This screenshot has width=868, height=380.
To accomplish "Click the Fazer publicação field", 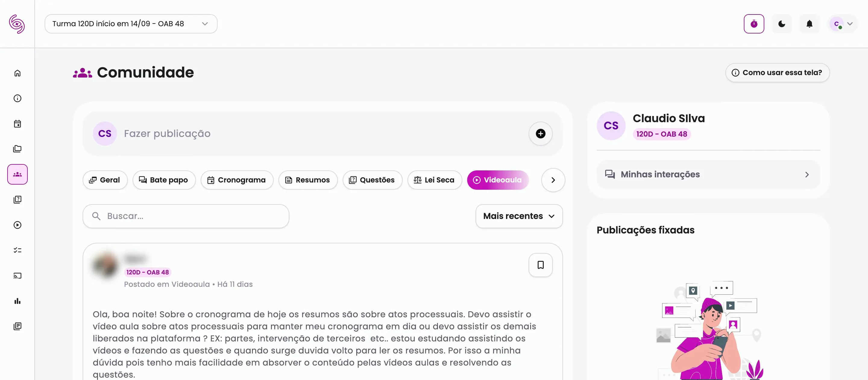I will click(322, 134).
